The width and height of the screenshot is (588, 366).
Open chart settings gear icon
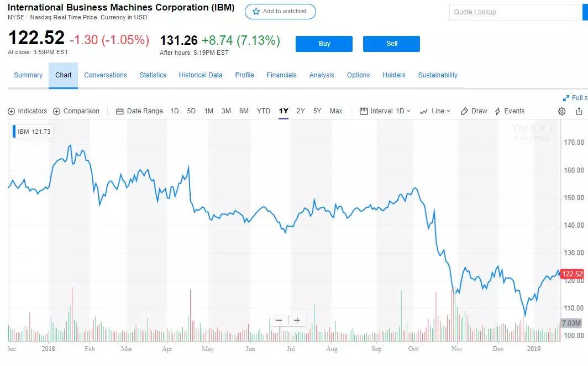(x=561, y=111)
